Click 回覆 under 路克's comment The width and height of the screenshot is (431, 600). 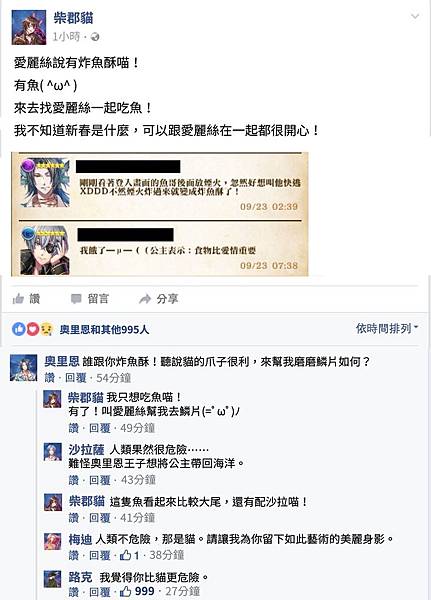tap(100, 592)
